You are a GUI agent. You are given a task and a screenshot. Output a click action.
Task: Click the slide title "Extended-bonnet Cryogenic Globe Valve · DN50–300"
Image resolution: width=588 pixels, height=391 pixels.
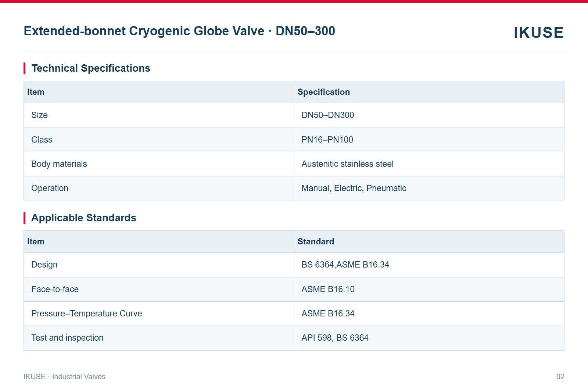click(179, 31)
